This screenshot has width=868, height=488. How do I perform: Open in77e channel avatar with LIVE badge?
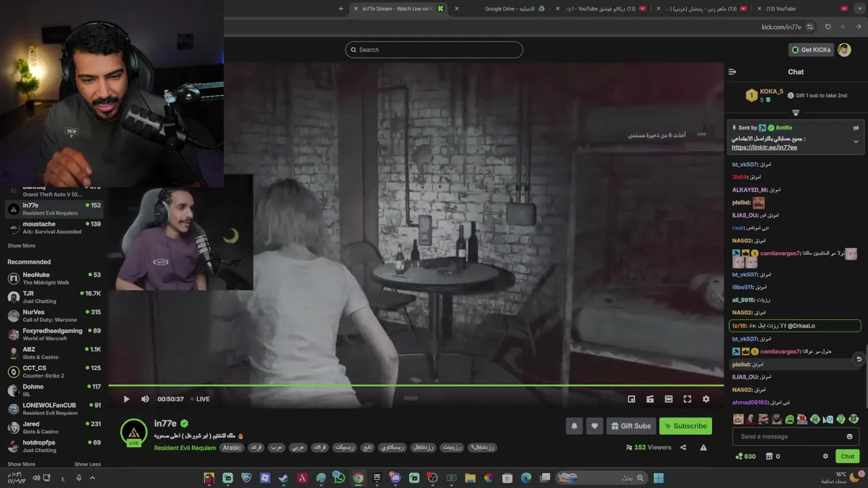pyautogui.click(x=134, y=433)
